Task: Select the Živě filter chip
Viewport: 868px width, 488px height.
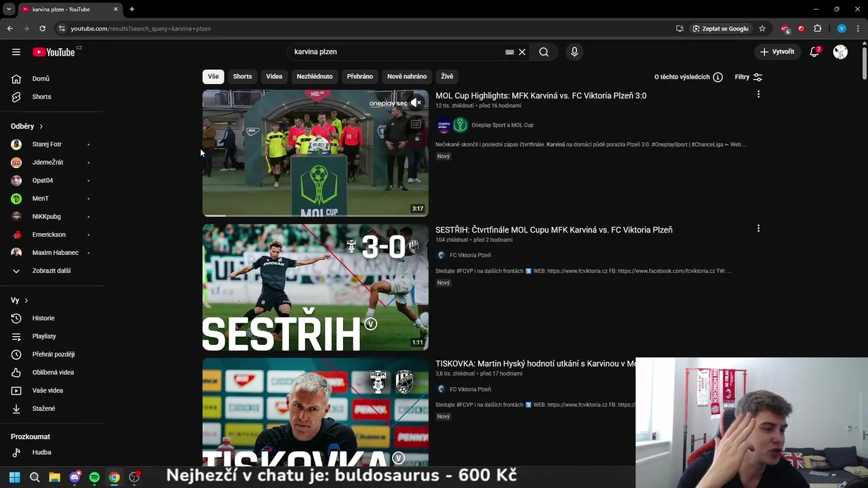Action: click(447, 77)
